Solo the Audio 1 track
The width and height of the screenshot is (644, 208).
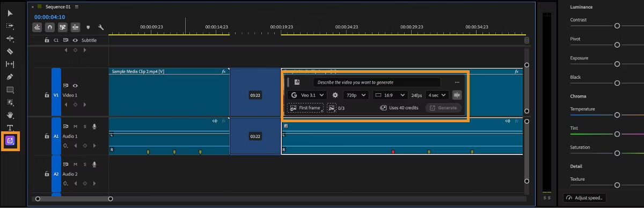click(x=85, y=127)
